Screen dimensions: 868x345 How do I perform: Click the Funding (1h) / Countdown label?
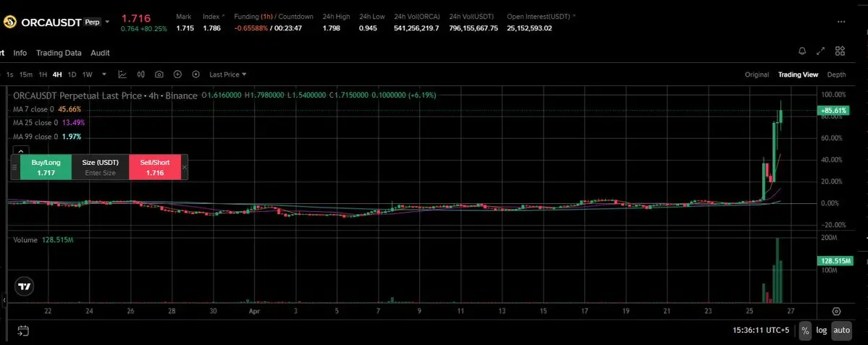point(274,17)
